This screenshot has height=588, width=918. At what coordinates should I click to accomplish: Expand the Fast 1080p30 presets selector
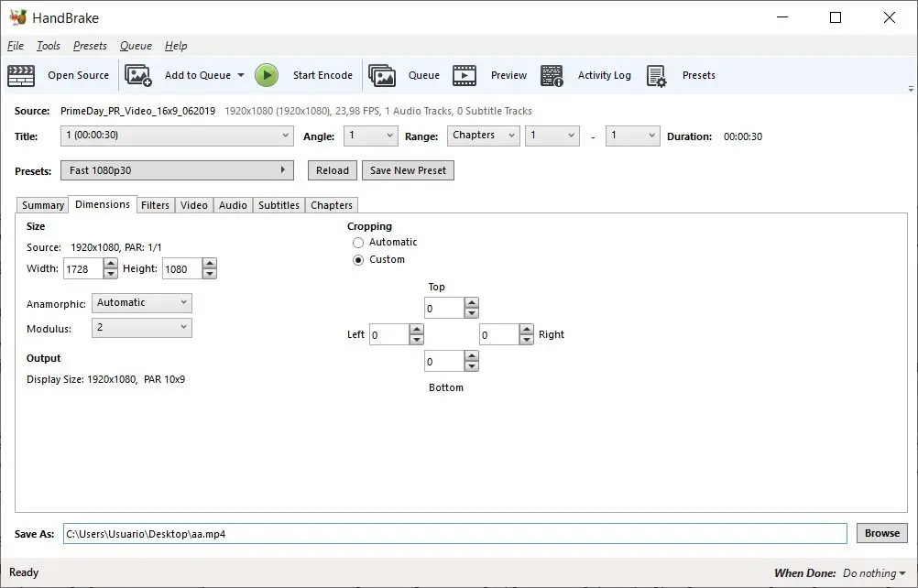177,170
